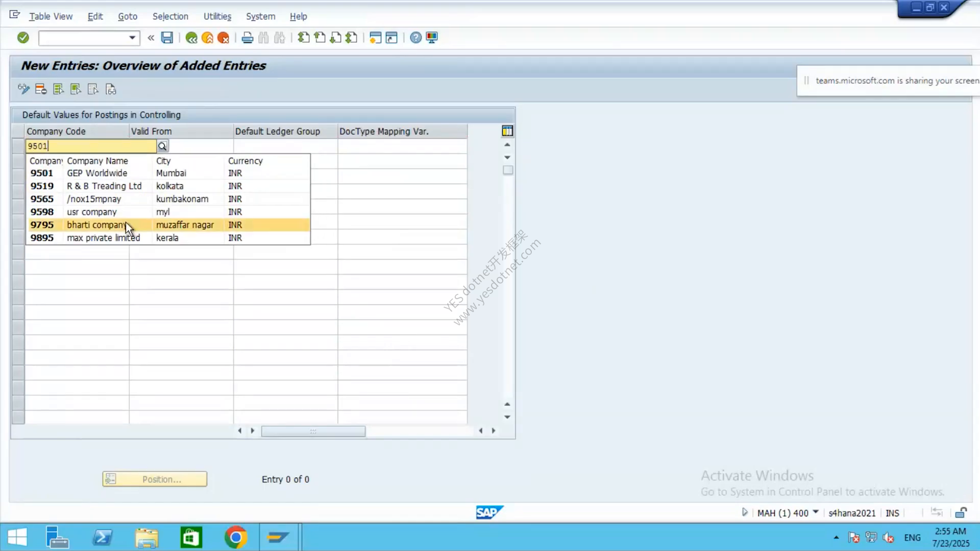Click the green Back arrow icon
This screenshot has width=980, height=551.
(x=191, y=38)
